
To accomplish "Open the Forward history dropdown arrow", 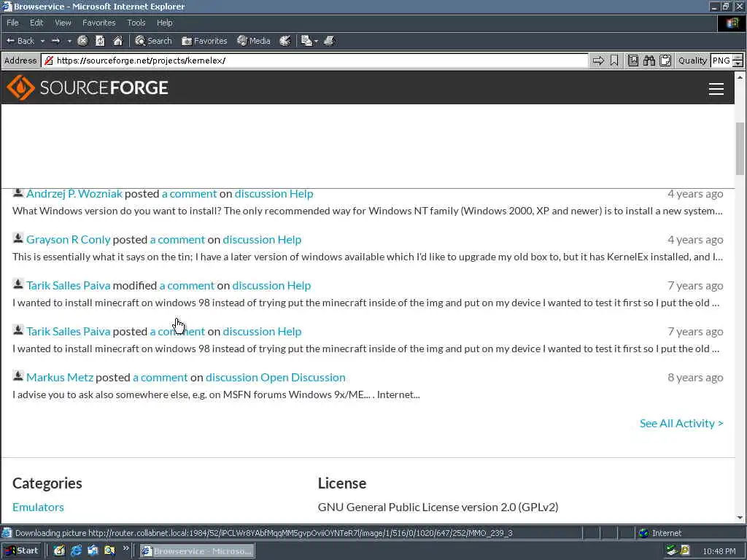I will (69, 41).
